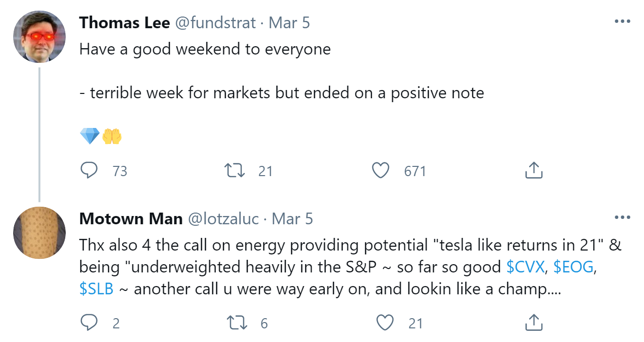Share Motown Man's tweet
644x342 pixels.
coord(534,323)
